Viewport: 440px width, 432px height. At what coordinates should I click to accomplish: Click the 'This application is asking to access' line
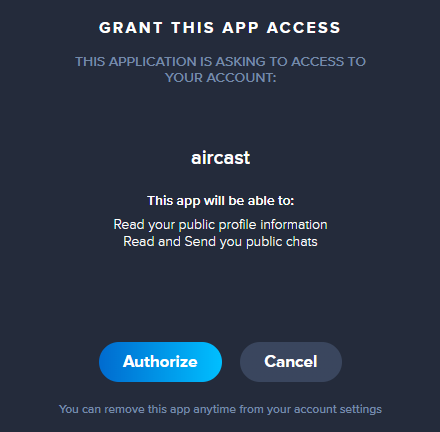tap(220, 61)
